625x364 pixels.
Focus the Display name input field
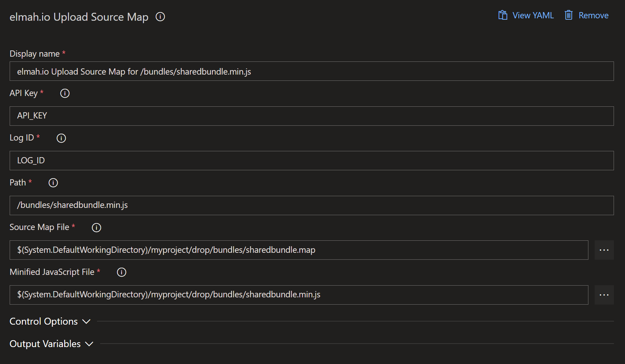pos(311,71)
